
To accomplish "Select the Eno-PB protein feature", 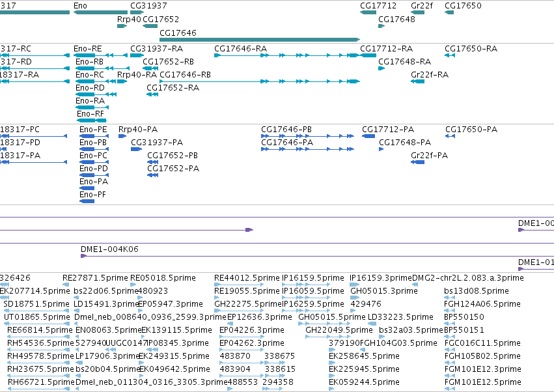I will pos(94,149).
